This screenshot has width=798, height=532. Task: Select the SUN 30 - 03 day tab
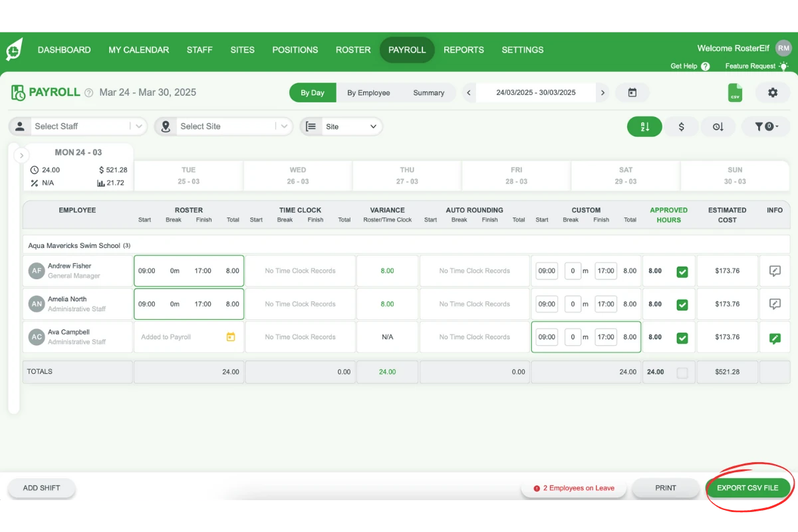pyautogui.click(x=735, y=176)
